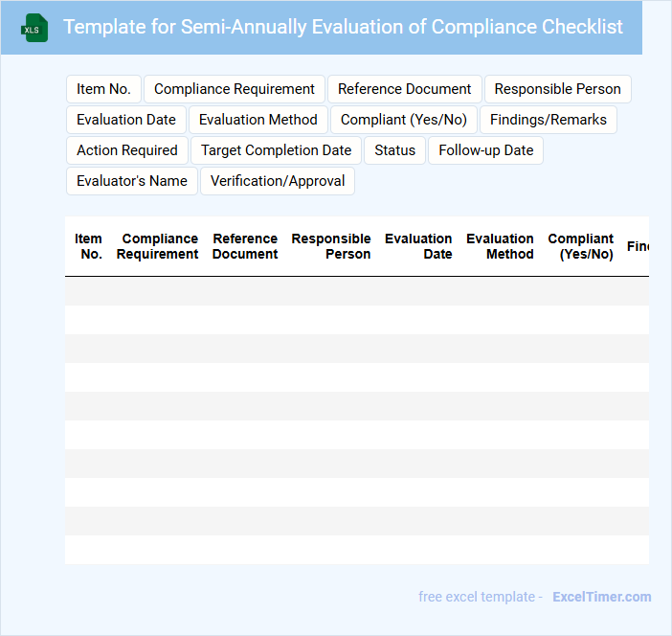Click the Verification/Approval tag
The width and height of the screenshot is (672, 636).
pos(278,181)
